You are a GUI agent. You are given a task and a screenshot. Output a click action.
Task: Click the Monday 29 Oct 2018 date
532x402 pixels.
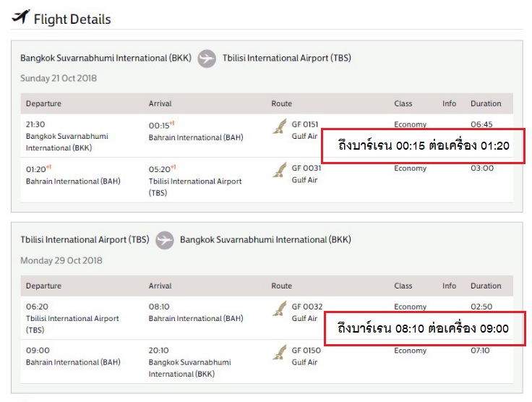click(x=61, y=260)
